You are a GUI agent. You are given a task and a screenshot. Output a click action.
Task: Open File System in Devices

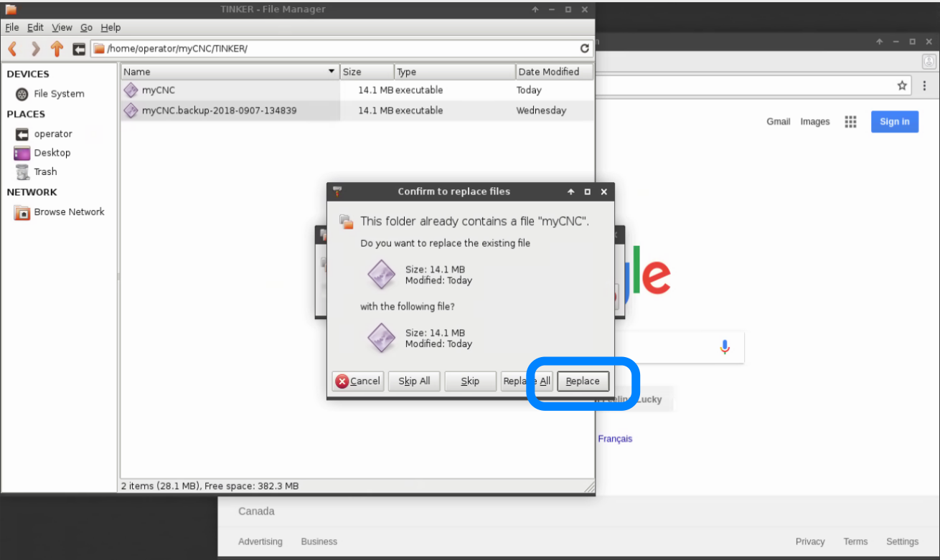click(58, 94)
